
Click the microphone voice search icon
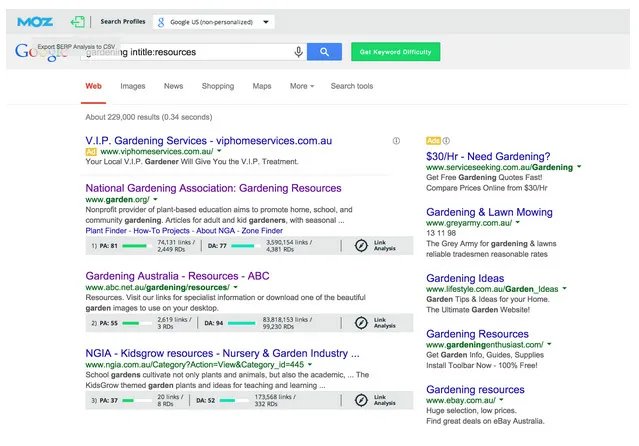click(298, 52)
